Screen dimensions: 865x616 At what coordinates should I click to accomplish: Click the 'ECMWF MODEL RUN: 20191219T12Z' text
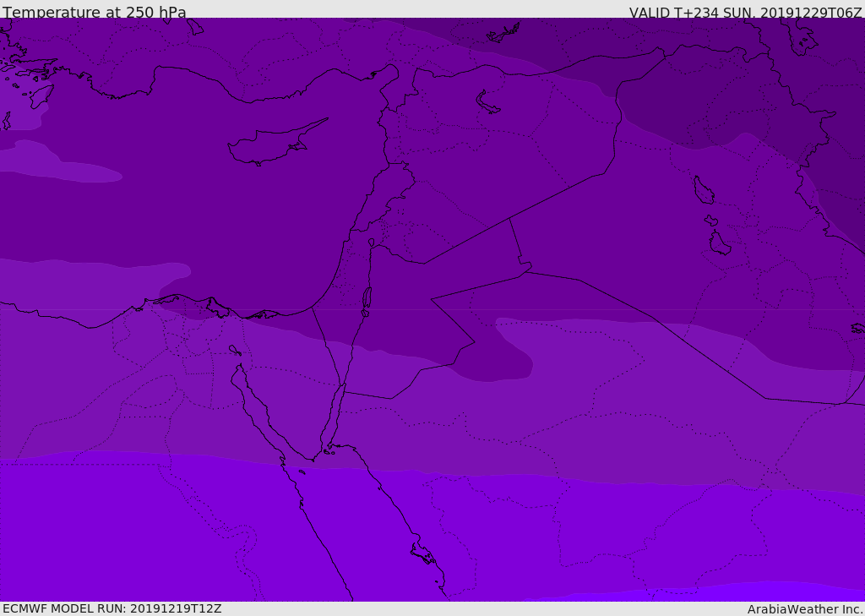[x=112, y=609]
